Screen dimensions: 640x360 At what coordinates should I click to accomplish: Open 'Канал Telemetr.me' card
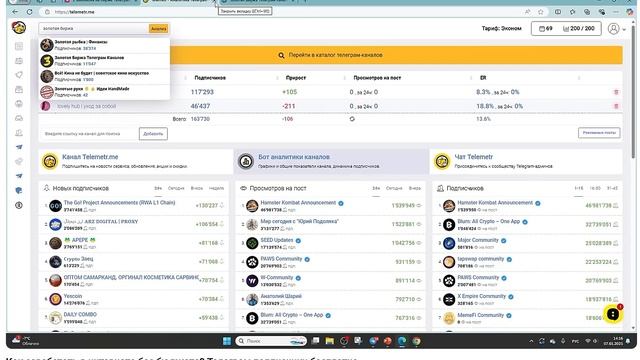(136, 161)
